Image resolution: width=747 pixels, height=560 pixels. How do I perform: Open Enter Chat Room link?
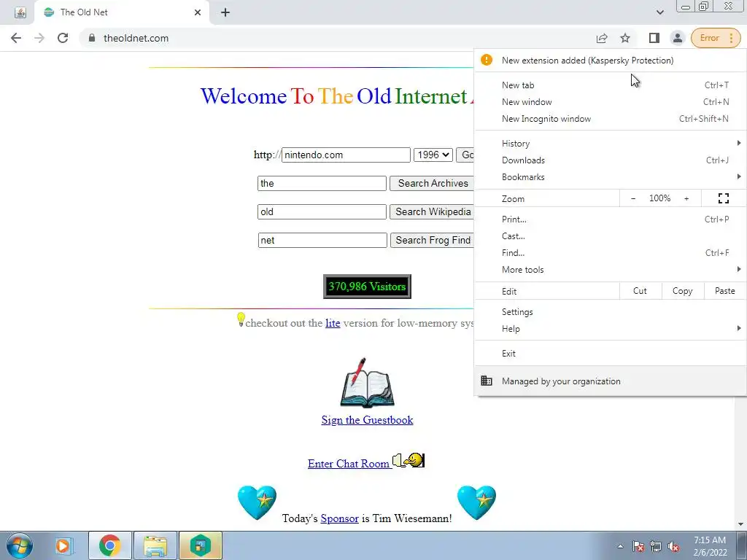point(349,464)
